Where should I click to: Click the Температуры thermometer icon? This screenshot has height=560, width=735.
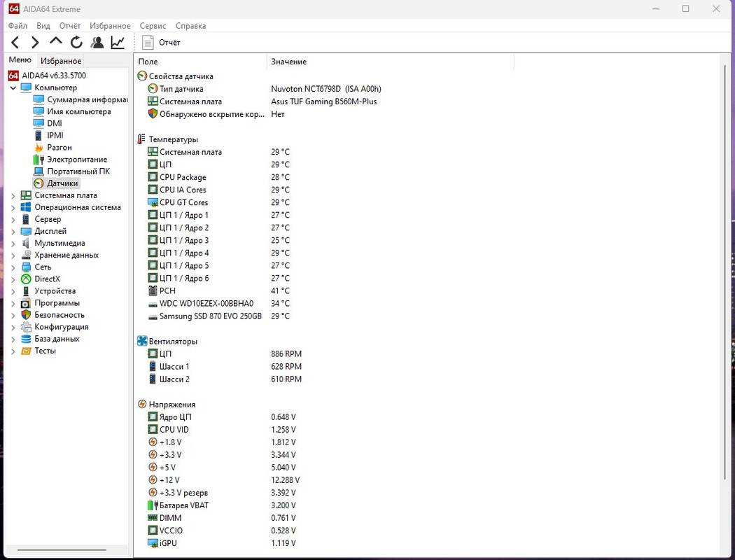141,139
